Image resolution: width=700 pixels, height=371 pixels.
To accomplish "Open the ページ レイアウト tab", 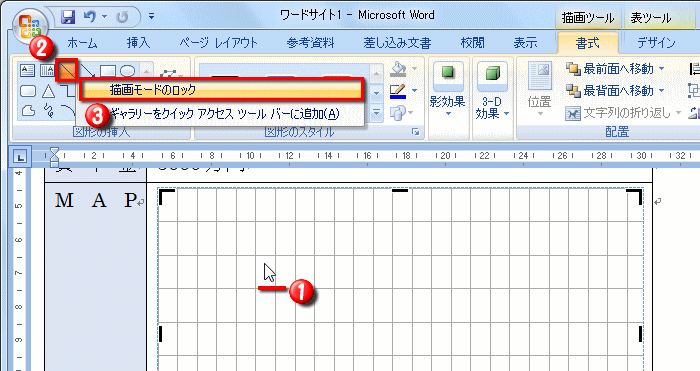I will click(218, 43).
